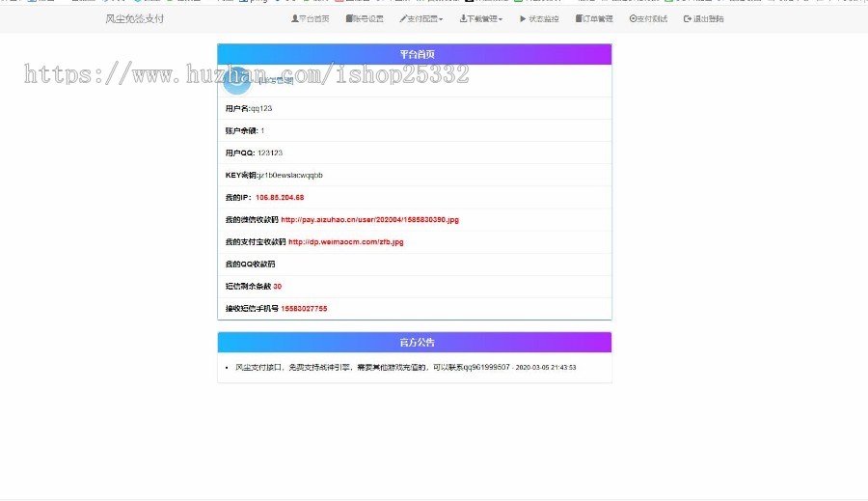
Task: Click the 用户QQ value 123123
Action: point(270,153)
